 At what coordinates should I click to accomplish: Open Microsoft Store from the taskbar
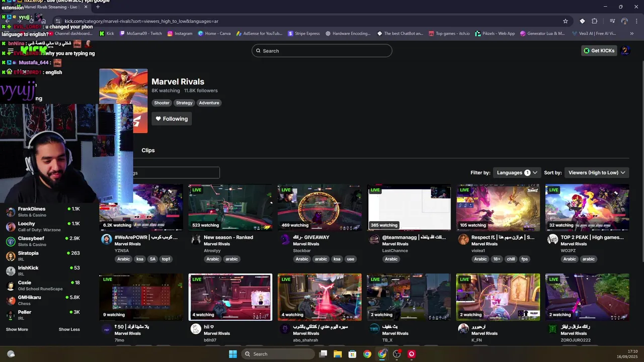pyautogui.click(x=353, y=354)
